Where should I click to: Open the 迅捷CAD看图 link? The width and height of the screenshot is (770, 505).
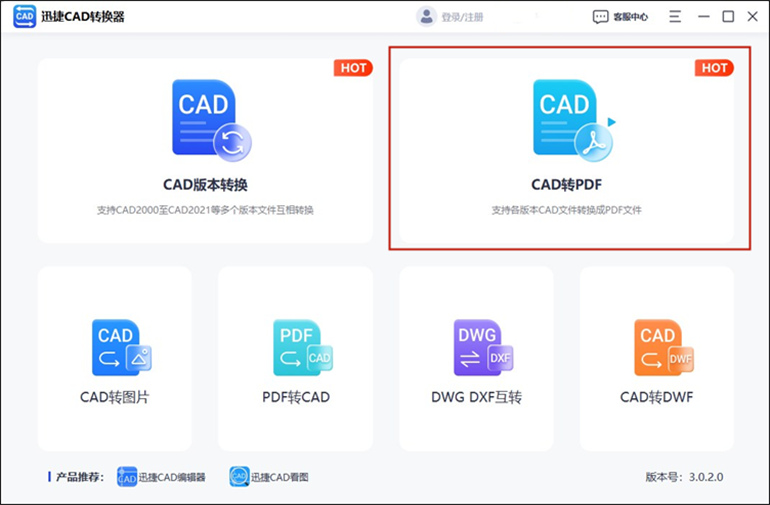pos(280,477)
